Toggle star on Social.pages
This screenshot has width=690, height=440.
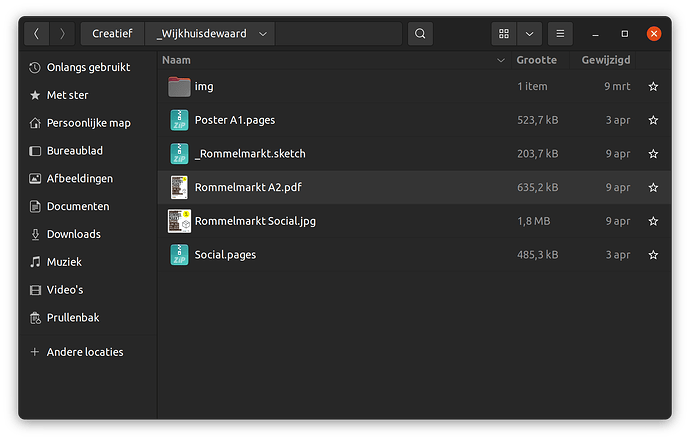653,255
